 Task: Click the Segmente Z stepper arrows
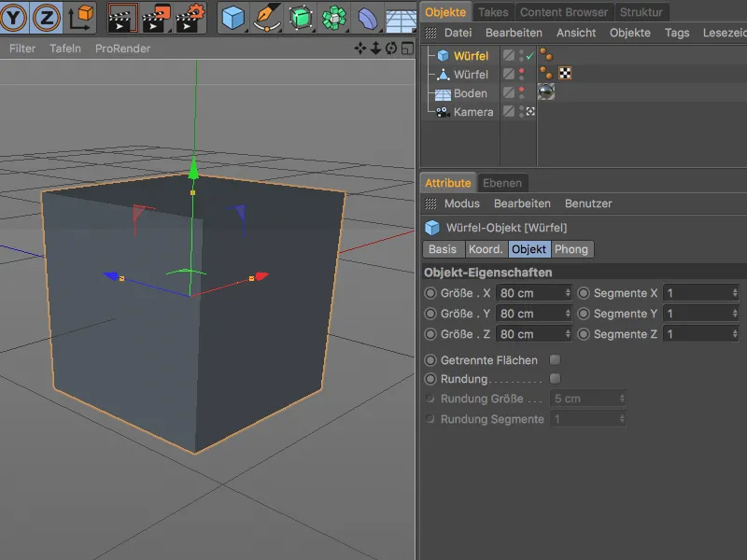(735, 334)
